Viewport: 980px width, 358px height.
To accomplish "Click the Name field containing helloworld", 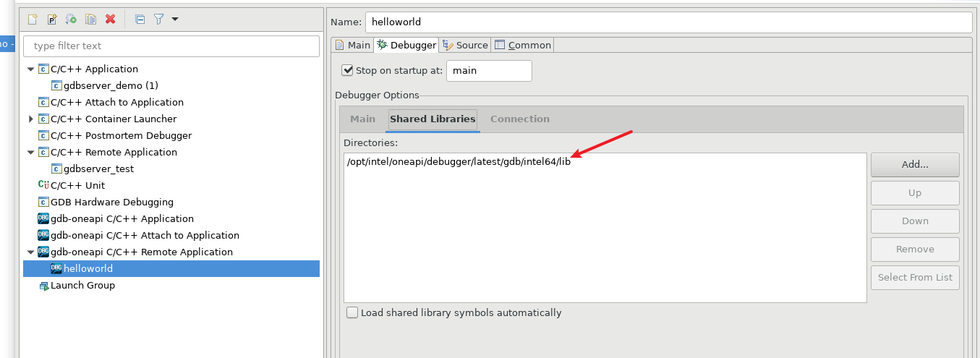I will 668,22.
